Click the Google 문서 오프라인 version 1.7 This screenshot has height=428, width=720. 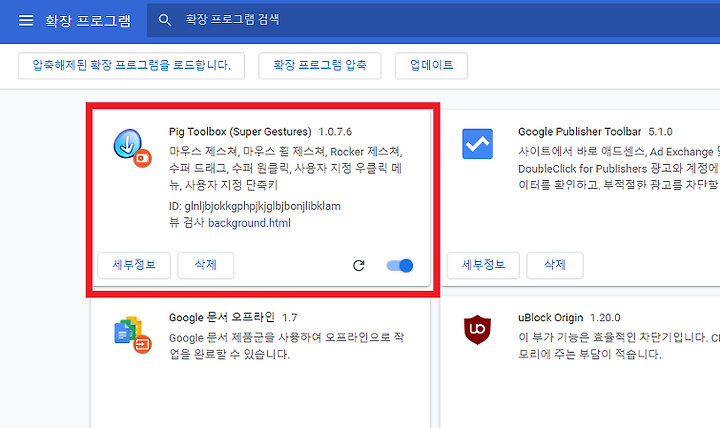tap(290, 318)
